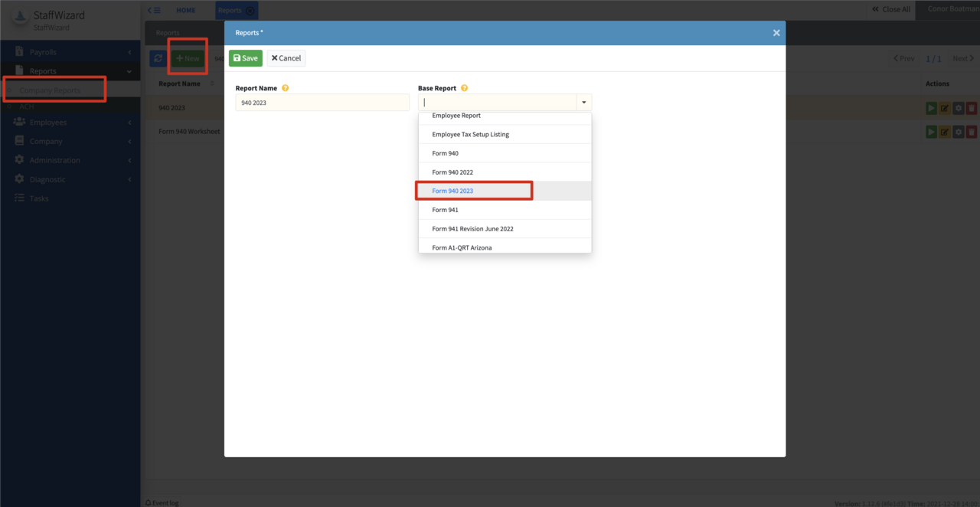Screen dimensions: 980x507
Task: Run the 940 2023 report with play icon
Action: click(x=931, y=108)
